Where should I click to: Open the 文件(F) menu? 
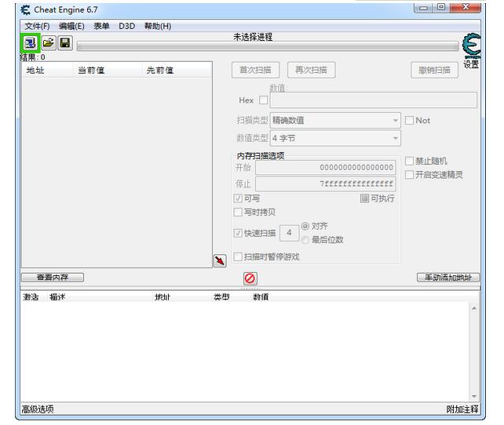[37, 26]
